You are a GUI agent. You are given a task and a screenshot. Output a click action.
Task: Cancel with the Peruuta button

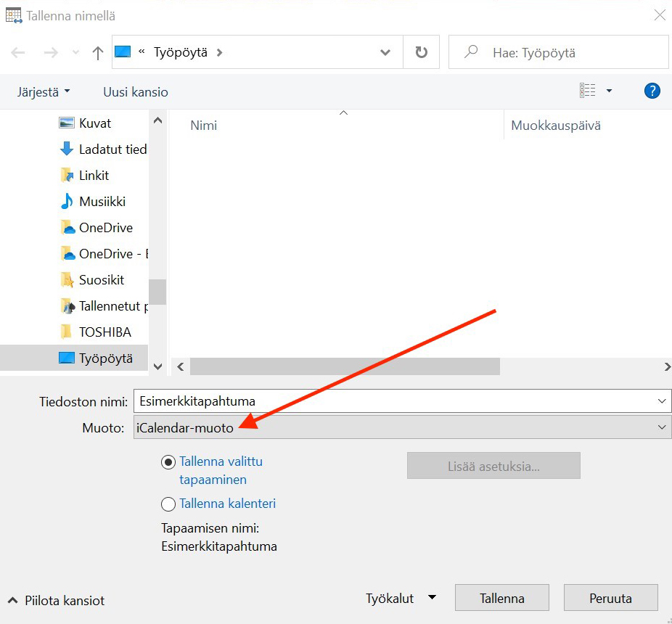point(611,598)
